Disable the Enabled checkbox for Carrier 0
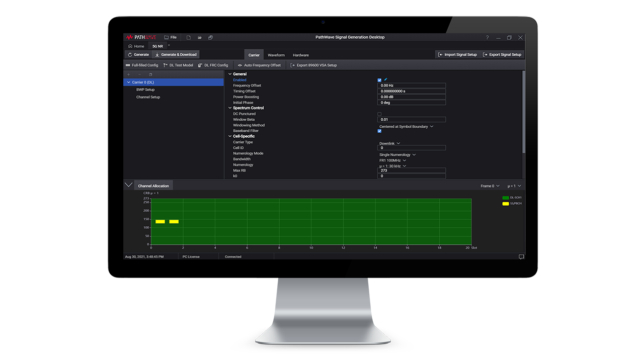 point(379,80)
